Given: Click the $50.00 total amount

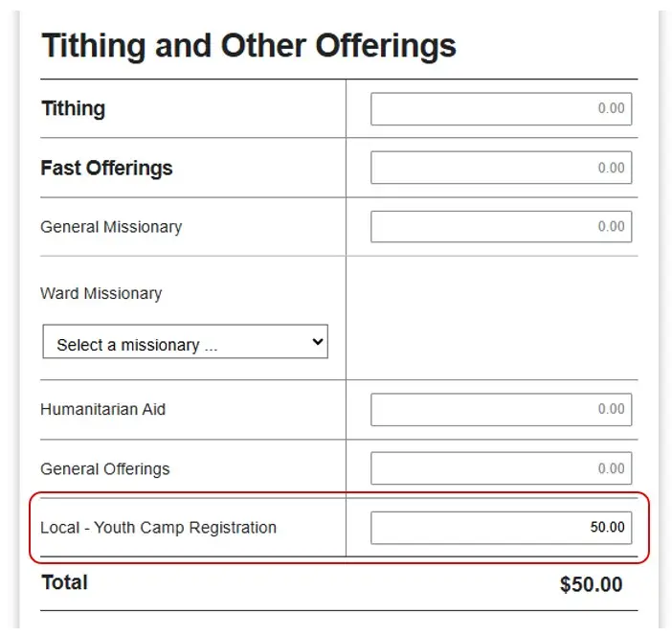Looking at the screenshot, I should coord(591,584).
